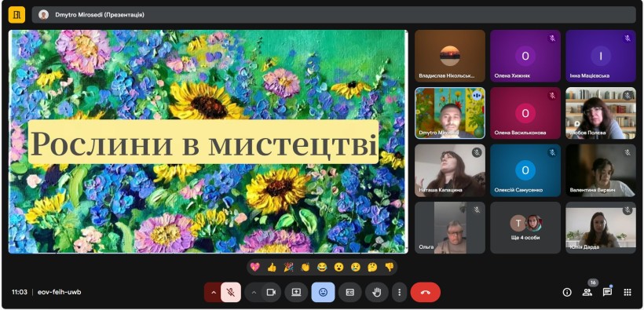Click speaking indicator on Dmytro Mirosedi tile
The image size is (644, 310).
477,96
